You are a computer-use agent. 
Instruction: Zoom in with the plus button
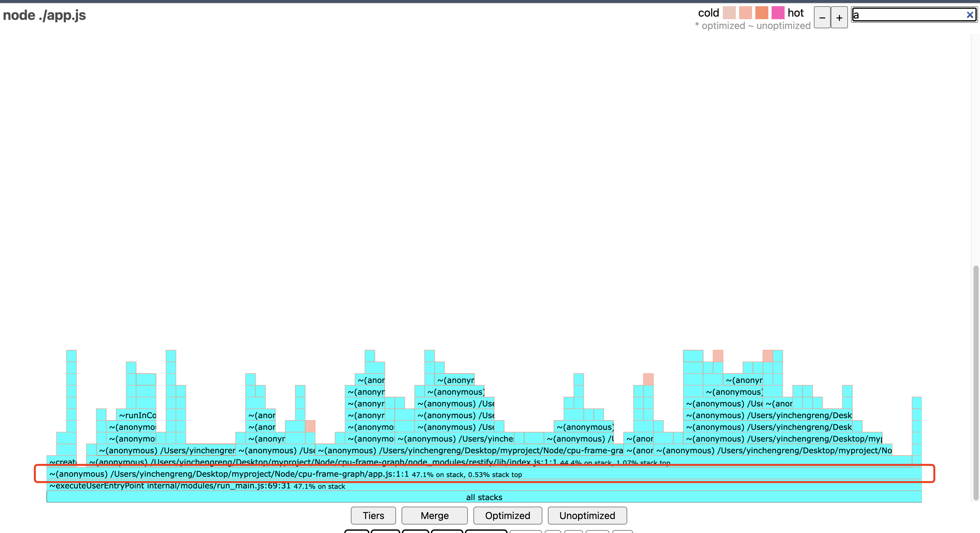(839, 18)
